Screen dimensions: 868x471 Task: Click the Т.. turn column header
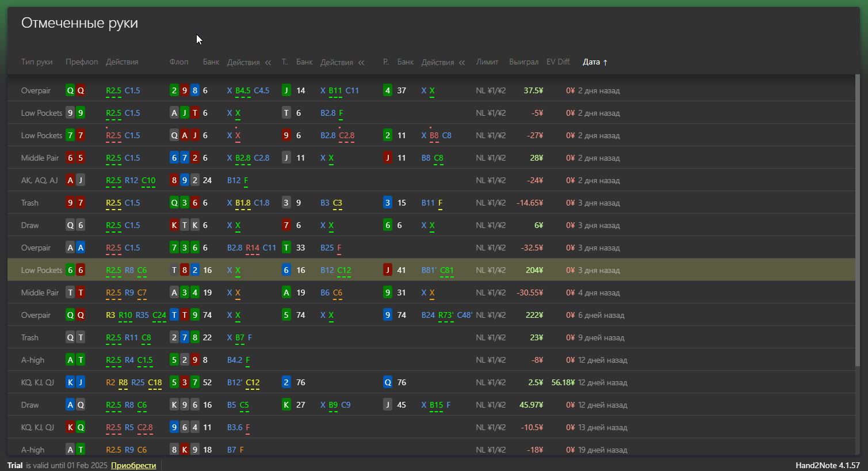click(x=285, y=62)
